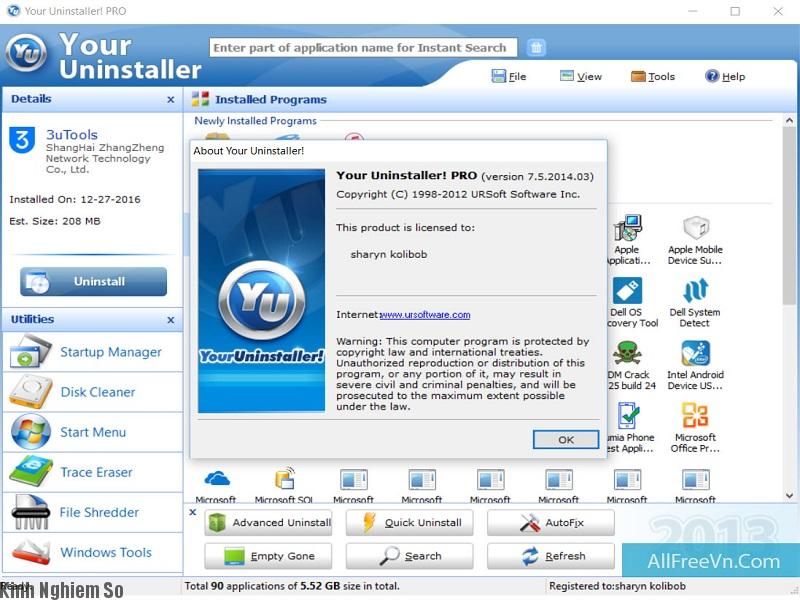Click the Uninstall button for 3uTools
800x600 pixels.
click(x=93, y=281)
